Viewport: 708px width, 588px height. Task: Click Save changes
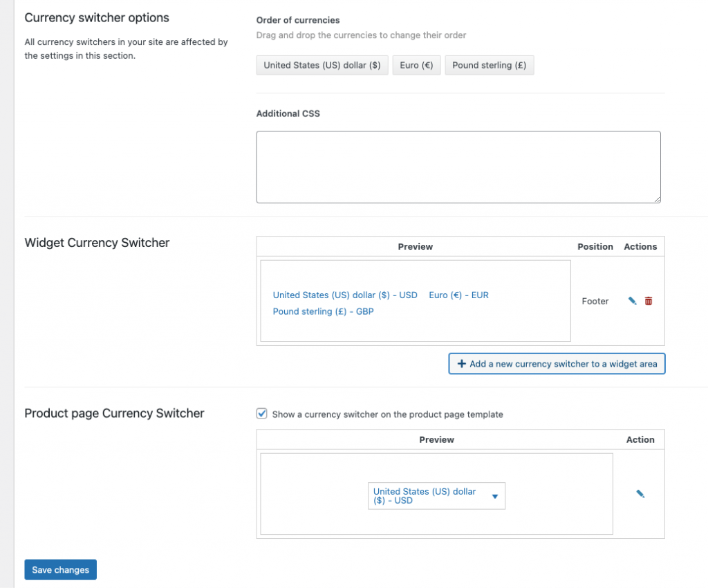pos(60,569)
